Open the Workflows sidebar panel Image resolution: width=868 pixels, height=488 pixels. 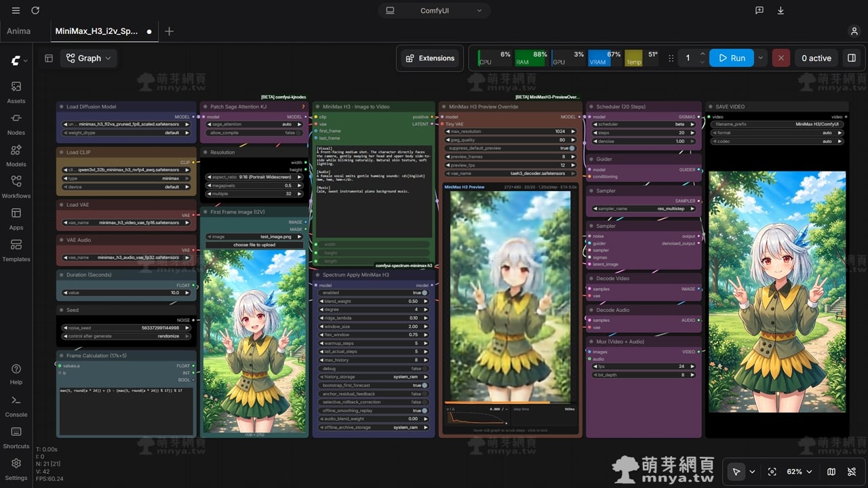pyautogui.click(x=16, y=187)
